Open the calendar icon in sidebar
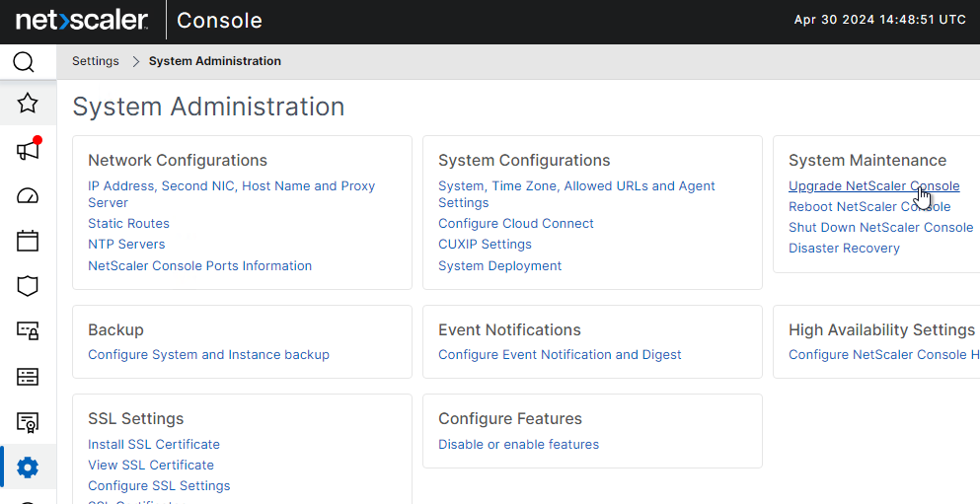This screenshot has height=504, width=980. (x=28, y=241)
